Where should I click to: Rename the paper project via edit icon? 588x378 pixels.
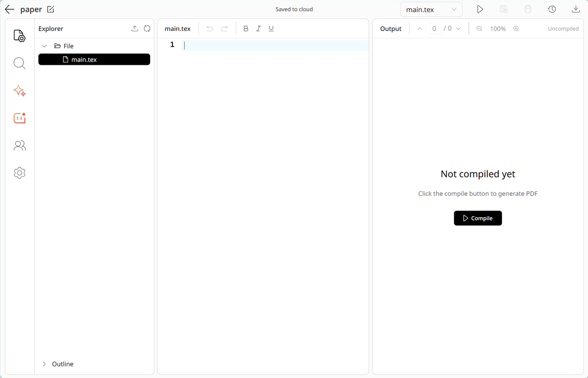[51, 9]
